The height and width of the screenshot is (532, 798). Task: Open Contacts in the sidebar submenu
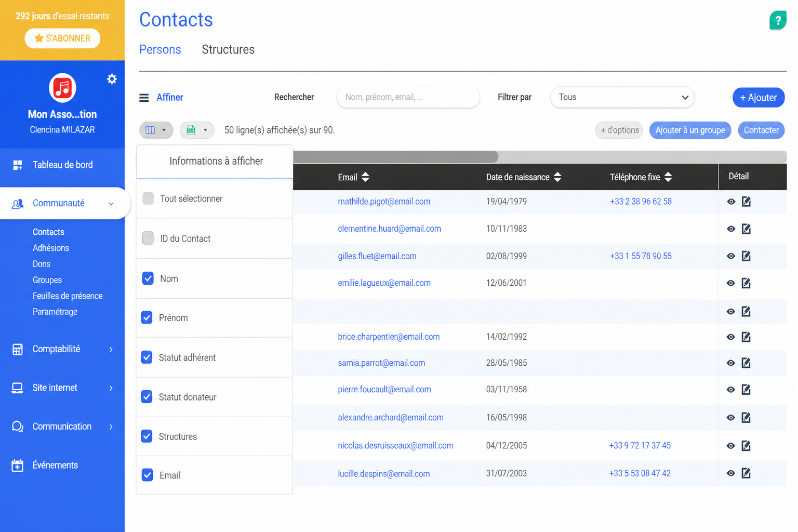[x=48, y=232]
